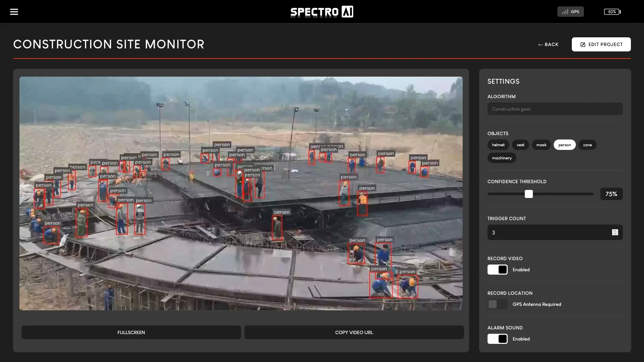Click the Spectro AI logo
Viewport: 644px width, 362px height.
[x=322, y=11]
